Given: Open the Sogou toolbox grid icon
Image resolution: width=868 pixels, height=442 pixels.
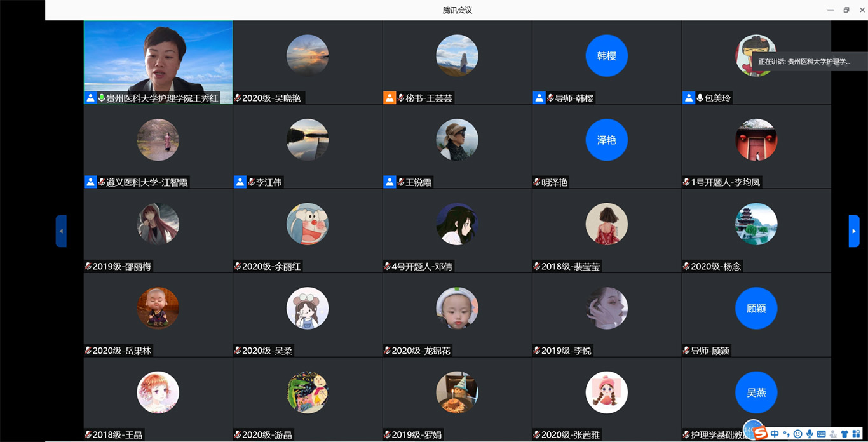Looking at the screenshot, I should tap(855, 434).
